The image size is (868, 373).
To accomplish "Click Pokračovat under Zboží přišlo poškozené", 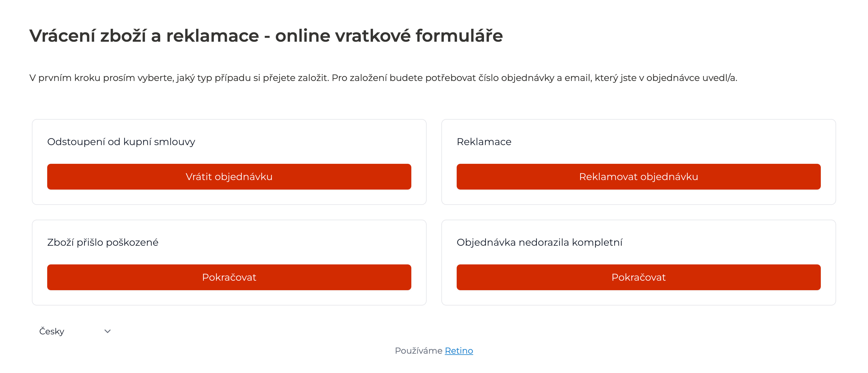I will click(x=229, y=277).
